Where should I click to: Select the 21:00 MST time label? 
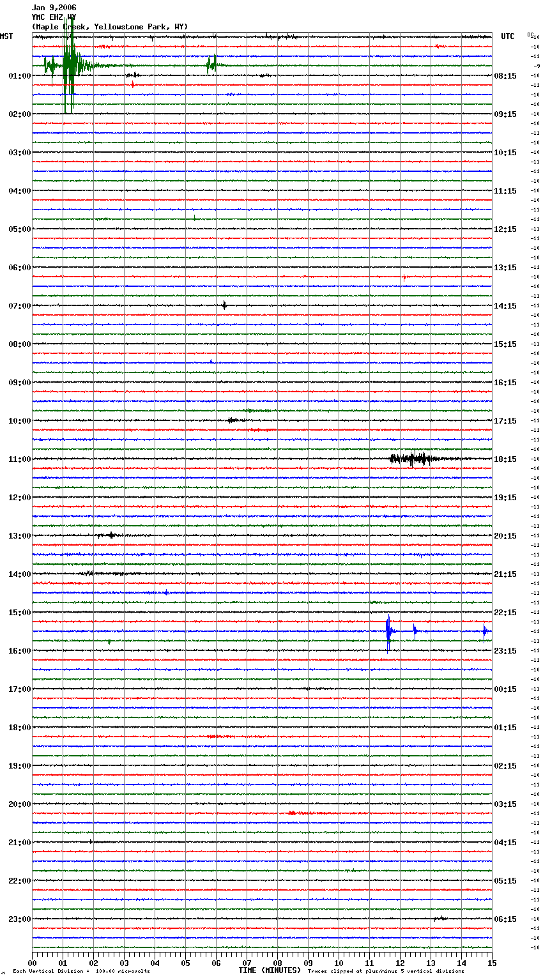[20, 843]
